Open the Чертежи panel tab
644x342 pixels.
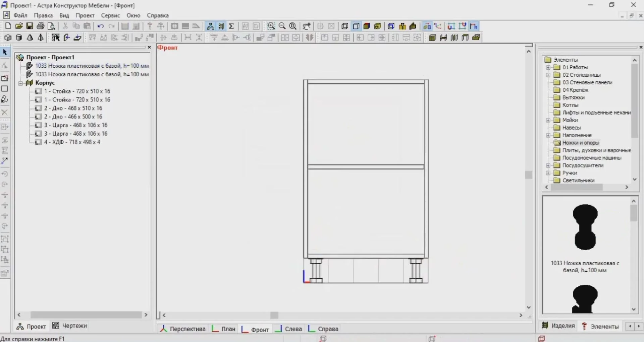pos(70,326)
